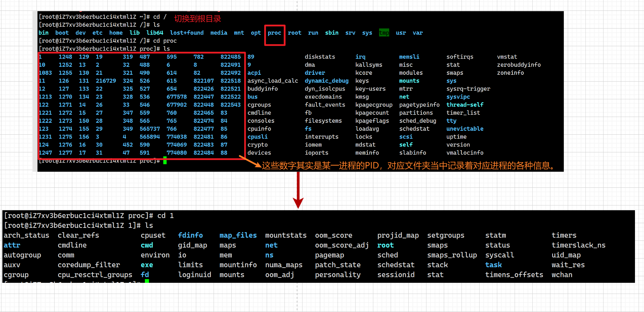644x312 pixels.
Task: Click the 'loadavg' file name
Action: (x=367, y=129)
